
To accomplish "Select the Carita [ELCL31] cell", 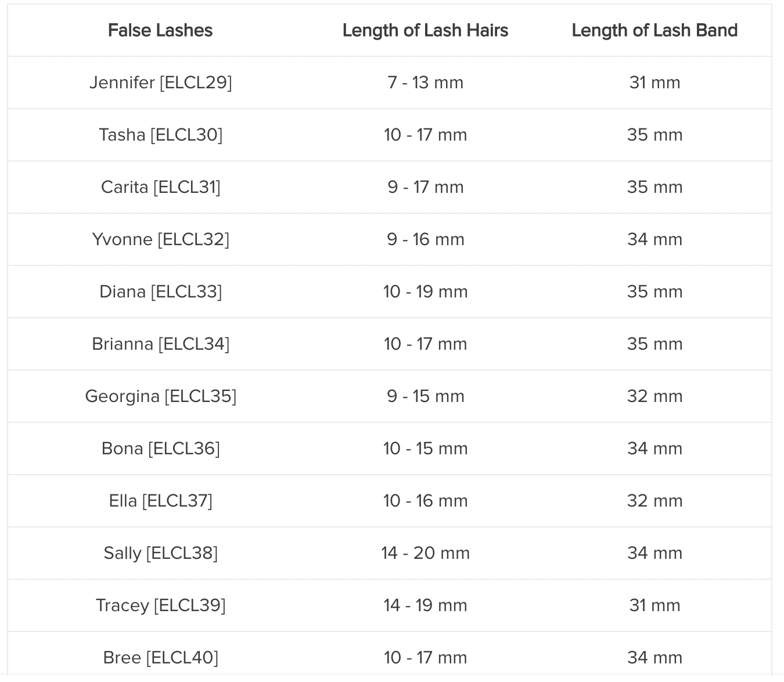I will pos(160,187).
